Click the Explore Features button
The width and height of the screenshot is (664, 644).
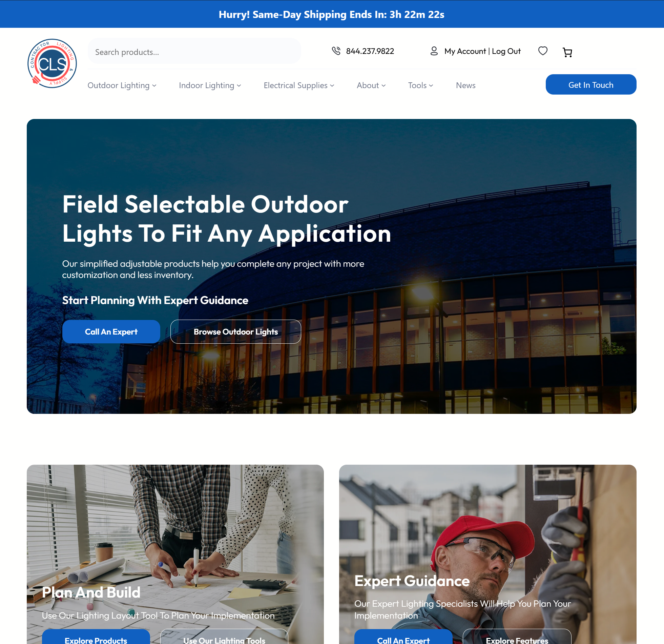pos(517,637)
